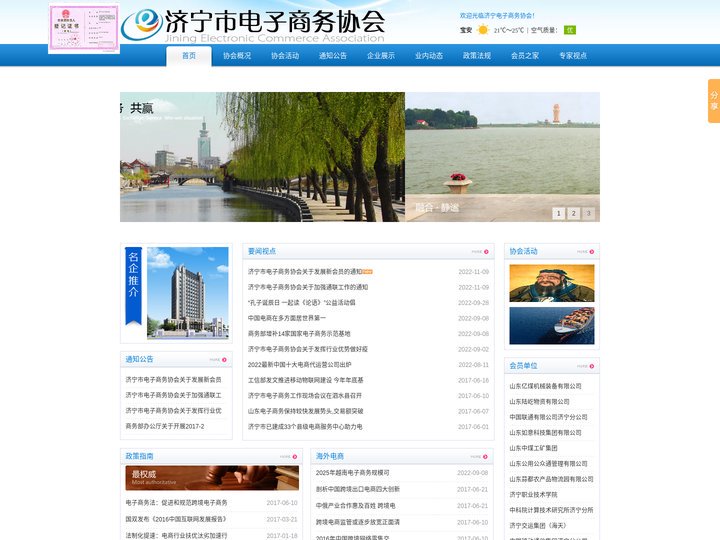Open article 工信部发文推进移动物联网建设
720x540 pixels.
(305, 380)
